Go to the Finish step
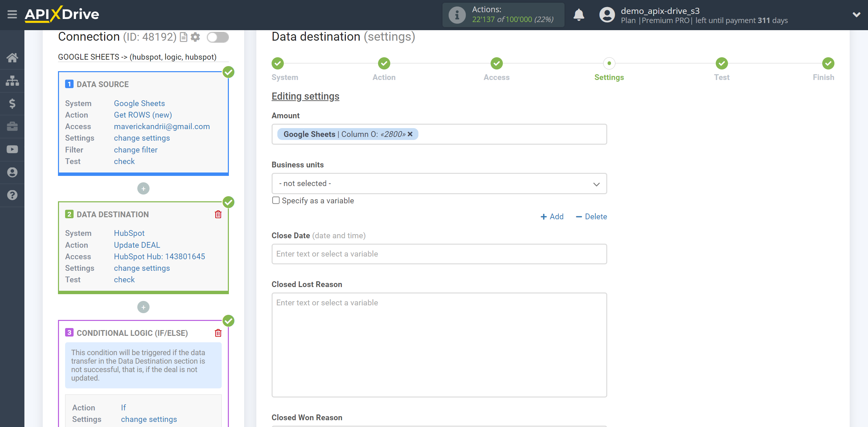Viewport: 868px width, 427px height. pos(828,63)
